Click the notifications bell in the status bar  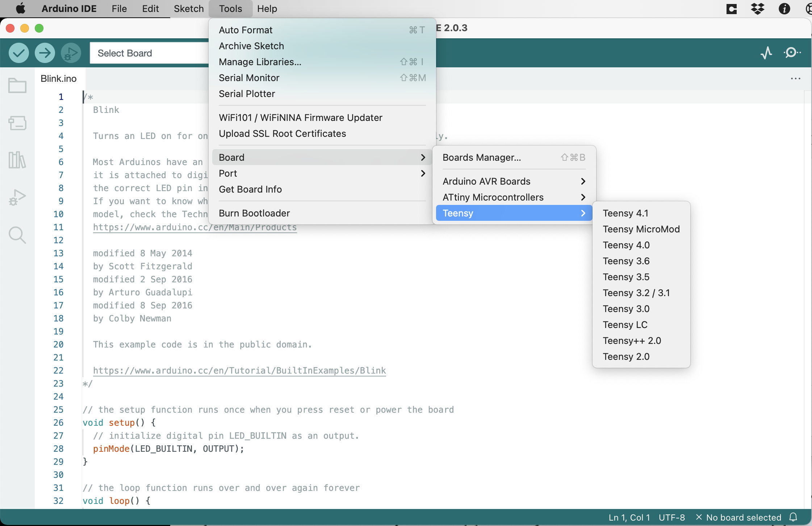point(794,517)
